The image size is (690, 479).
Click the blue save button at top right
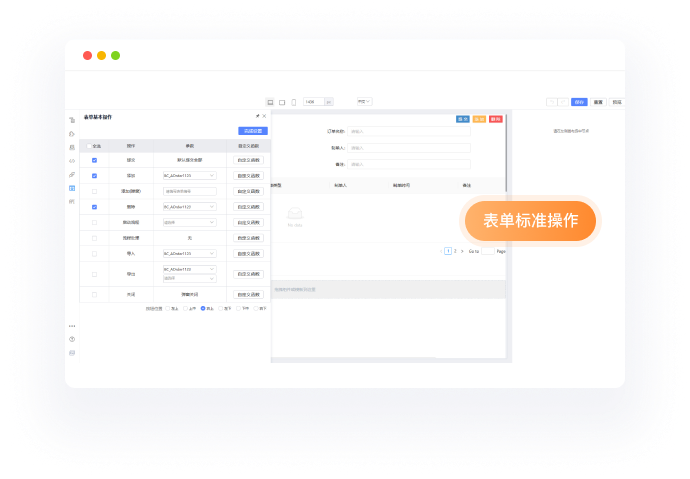pyautogui.click(x=579, y=102)
